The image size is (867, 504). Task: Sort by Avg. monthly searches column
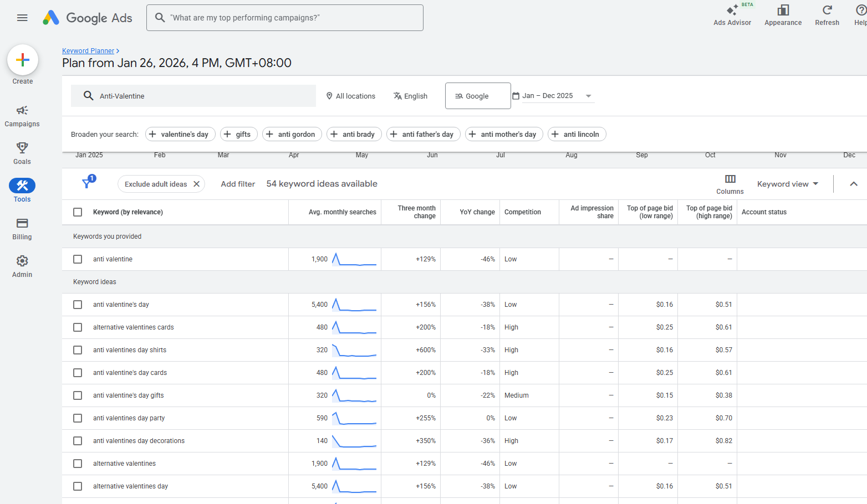tap(342, 212)
